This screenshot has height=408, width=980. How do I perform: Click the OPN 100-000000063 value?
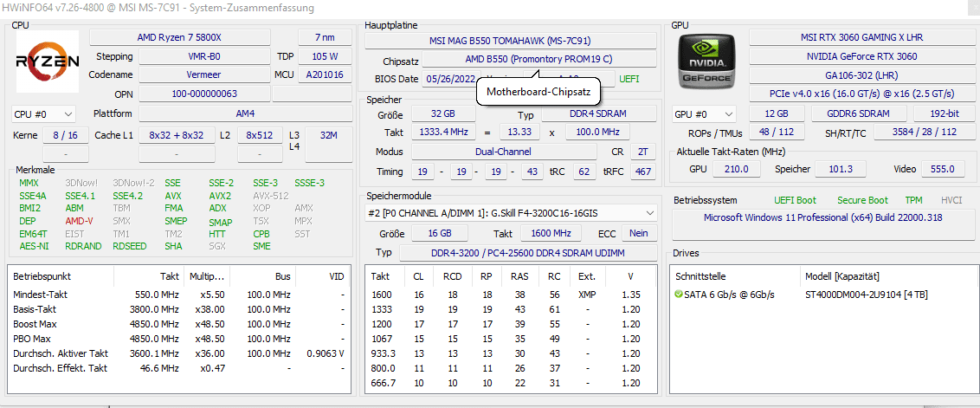point(203,94)
